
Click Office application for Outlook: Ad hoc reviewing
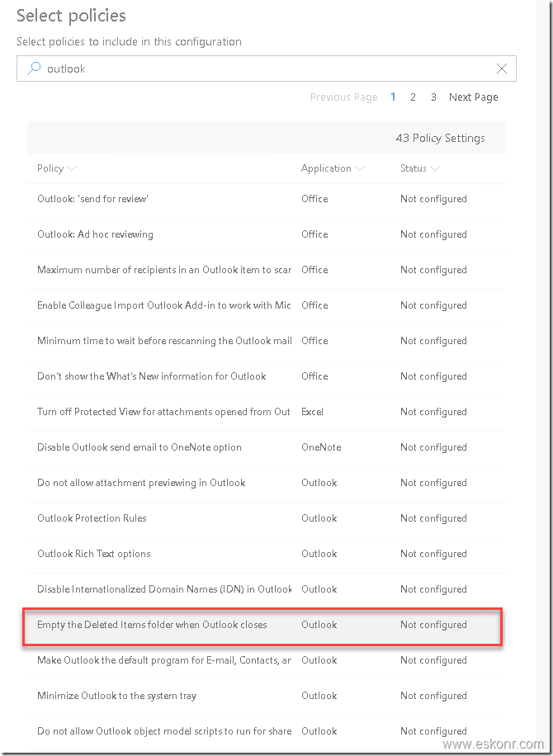314,234
